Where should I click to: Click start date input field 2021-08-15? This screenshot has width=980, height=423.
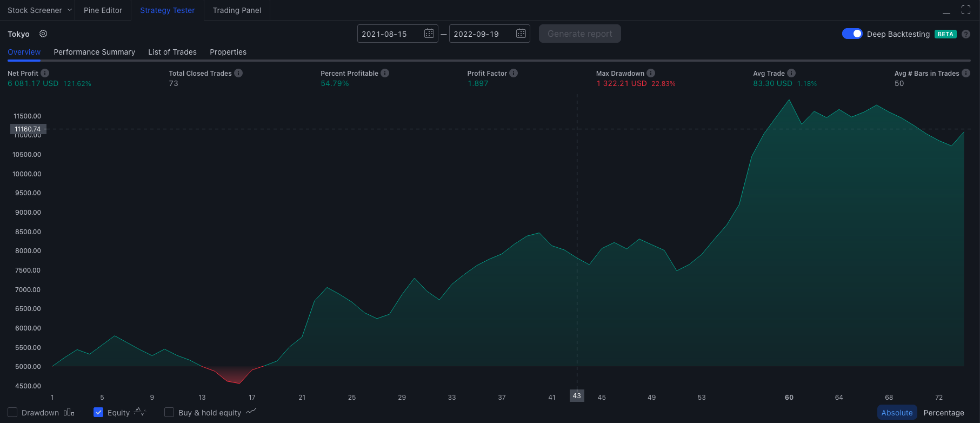tap(390, 34)
